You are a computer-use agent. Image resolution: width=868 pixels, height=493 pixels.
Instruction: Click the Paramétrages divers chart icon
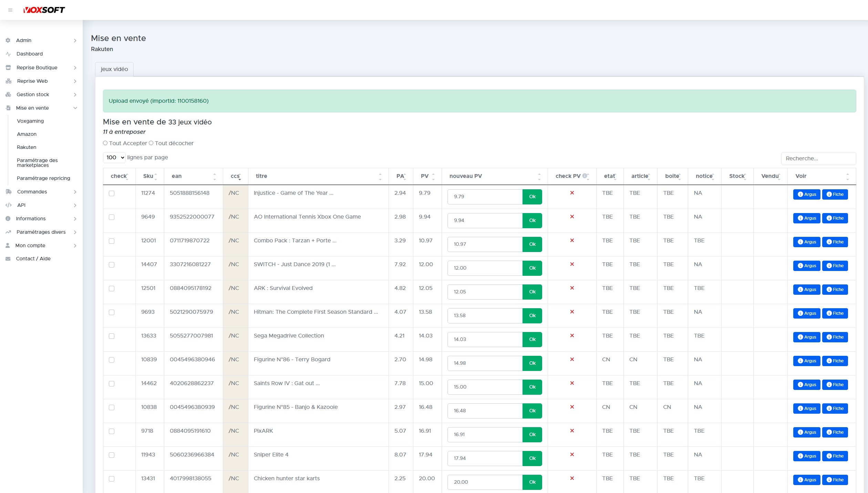pyautogui.click(x=8, y=232)
